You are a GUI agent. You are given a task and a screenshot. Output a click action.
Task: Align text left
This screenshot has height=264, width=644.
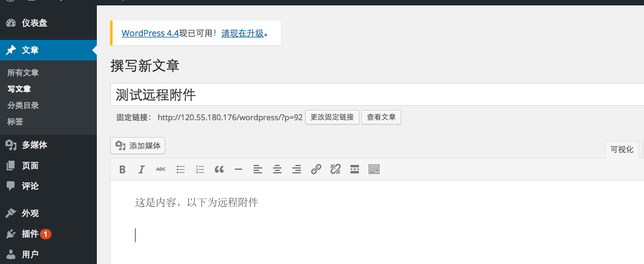pos(257,169)
